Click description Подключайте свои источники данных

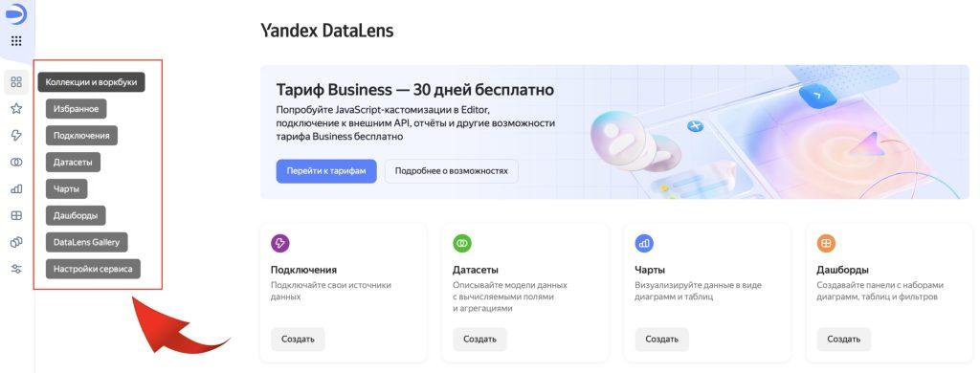click(x=330, y=291)
